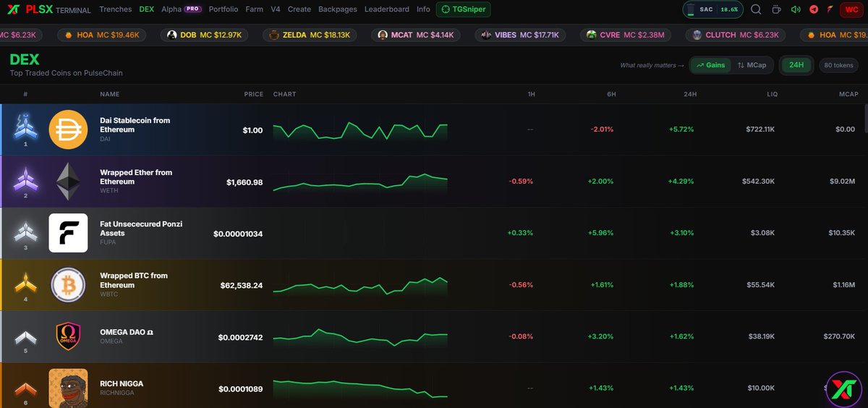868x408 pixels.
Task: Select the DEX menu item
Action: tap(147, 9)
